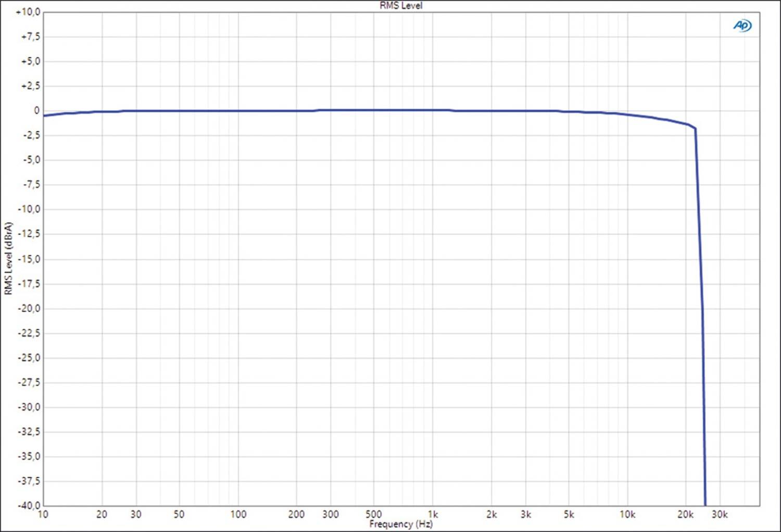Click the '3k' frequency axis tick

526,514
